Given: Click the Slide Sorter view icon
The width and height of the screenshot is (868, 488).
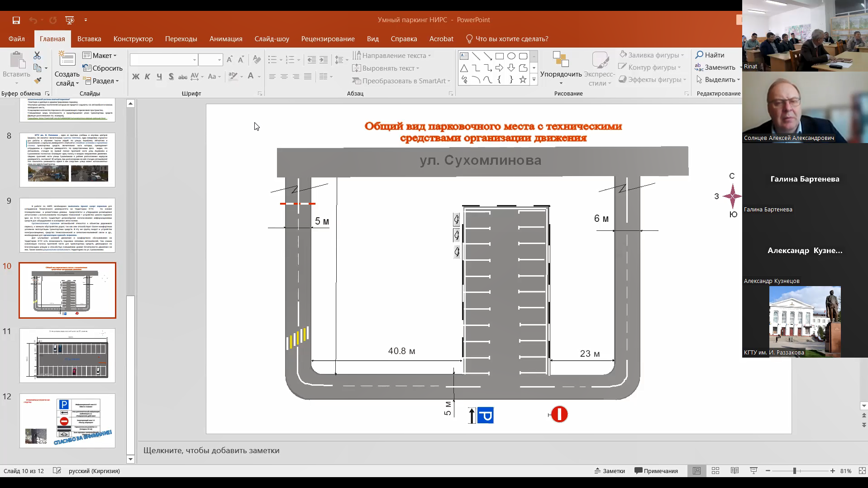Looking at the screenshot, I should [715, 471].
